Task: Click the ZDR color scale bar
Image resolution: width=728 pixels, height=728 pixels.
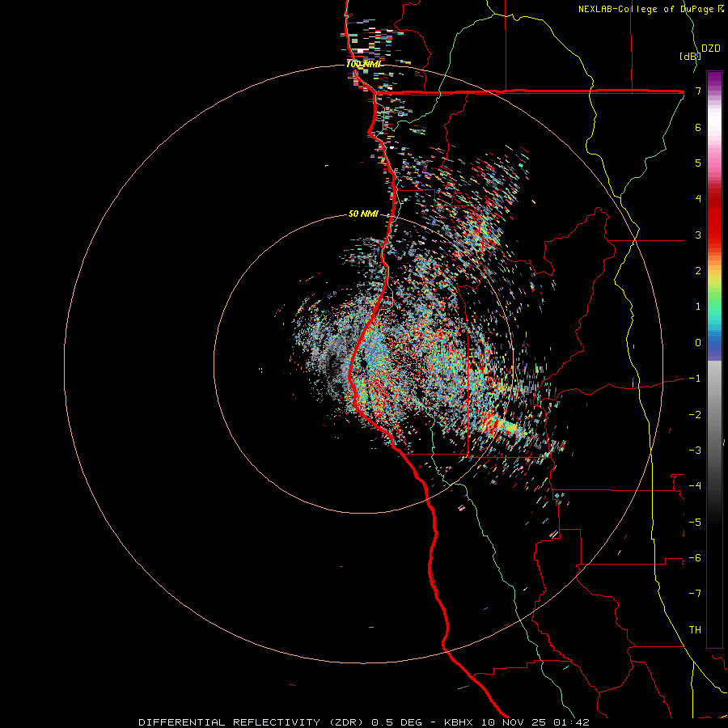Action: [714, 359]
